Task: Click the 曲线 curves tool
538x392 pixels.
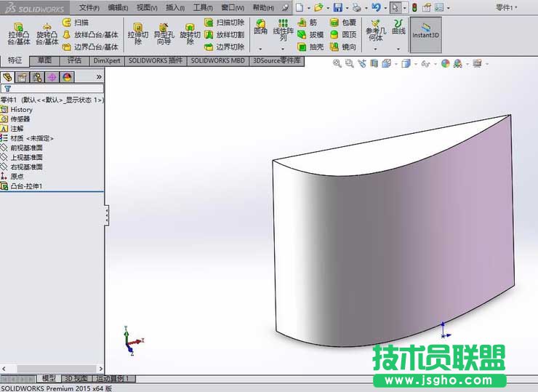Action: point(398,27)
